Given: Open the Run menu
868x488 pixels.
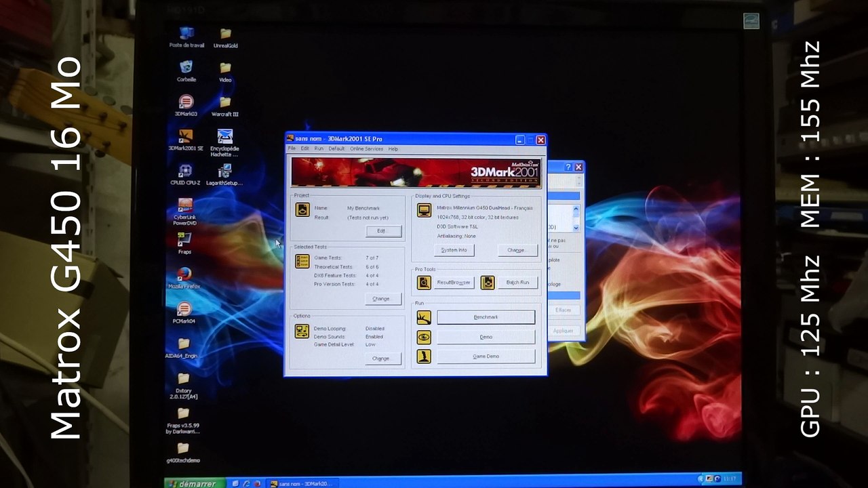Looking at the screenshot, I should (319, 148).
